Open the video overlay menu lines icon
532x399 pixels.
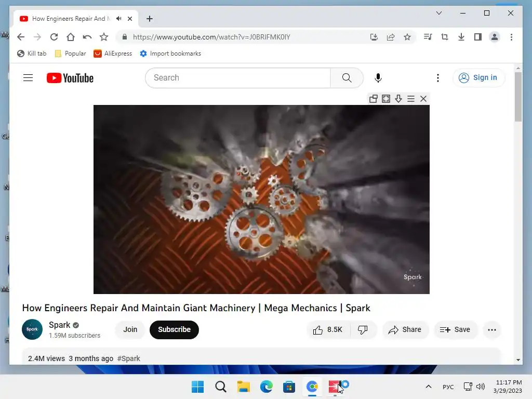[411, 99]
